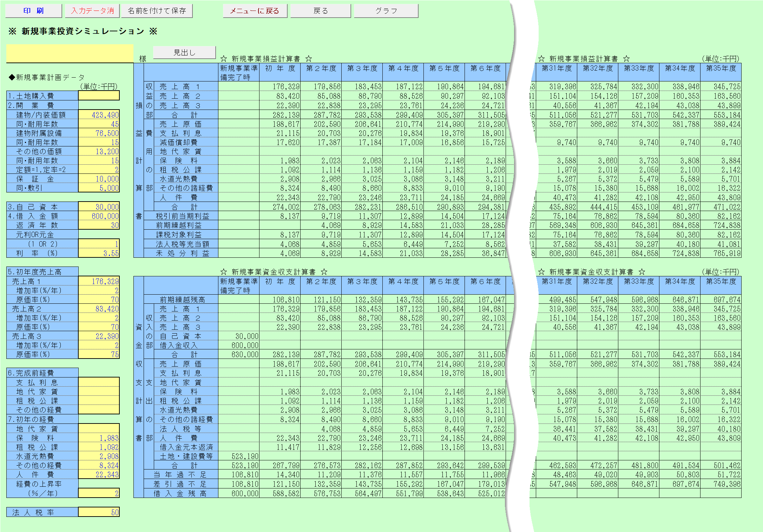
Task: Click 借入金収入 cell 600,000
Action: point(239,345)
